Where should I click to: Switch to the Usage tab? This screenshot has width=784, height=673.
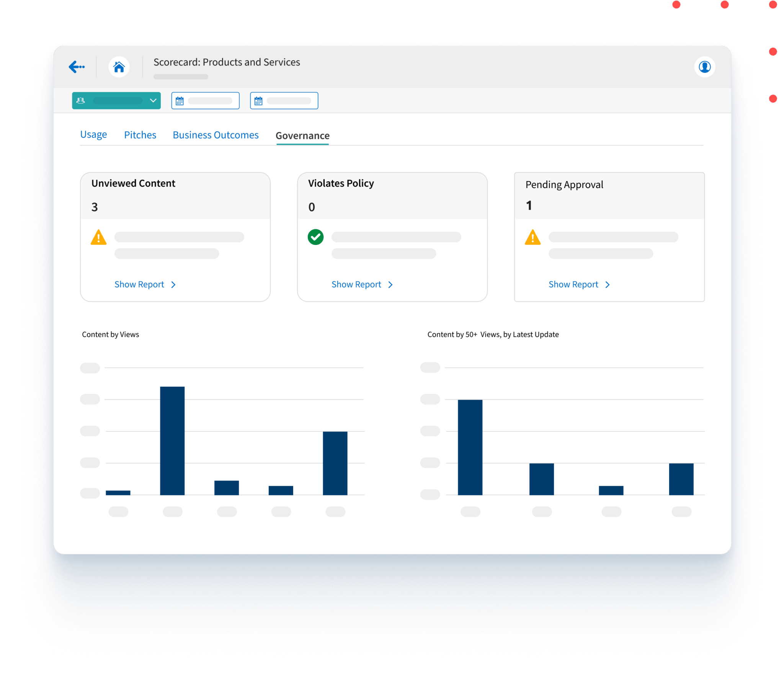93,134
